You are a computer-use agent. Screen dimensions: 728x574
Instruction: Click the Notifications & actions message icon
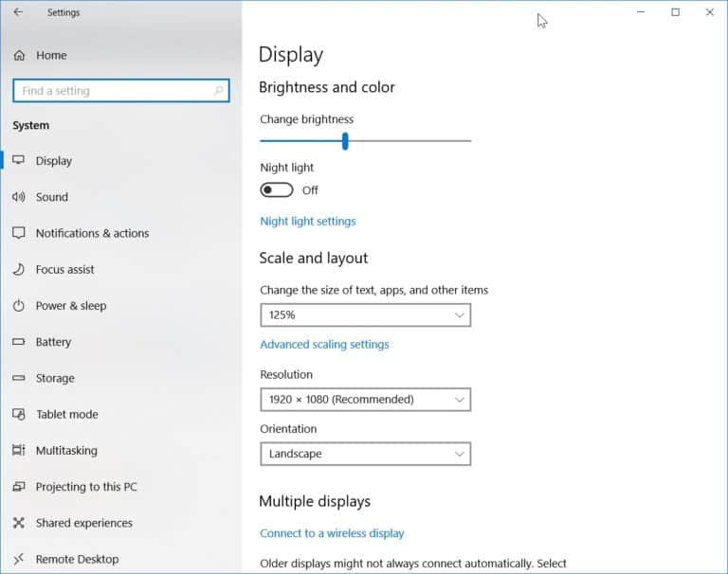click(19, 233)
